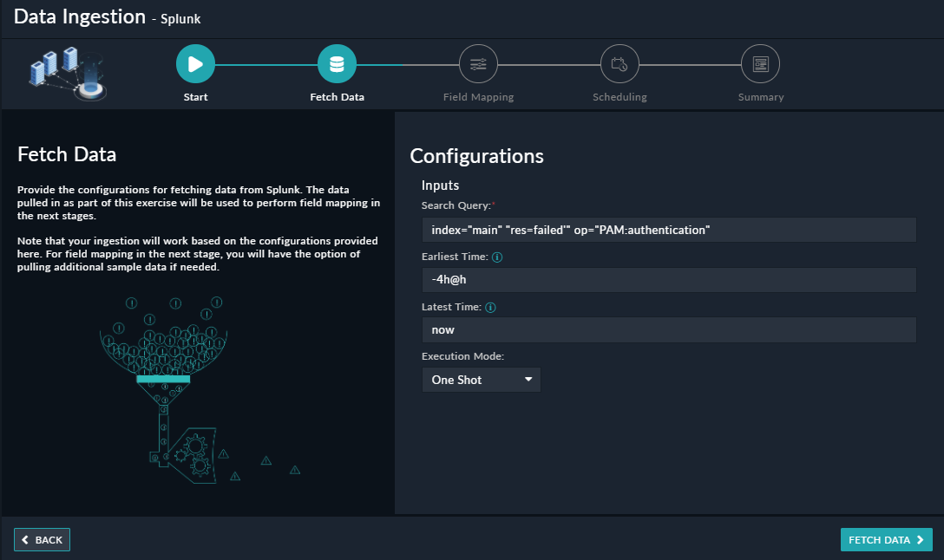Select the Scheduling step label
This screenshot has height=560, width=944.
tap(619, 97)
